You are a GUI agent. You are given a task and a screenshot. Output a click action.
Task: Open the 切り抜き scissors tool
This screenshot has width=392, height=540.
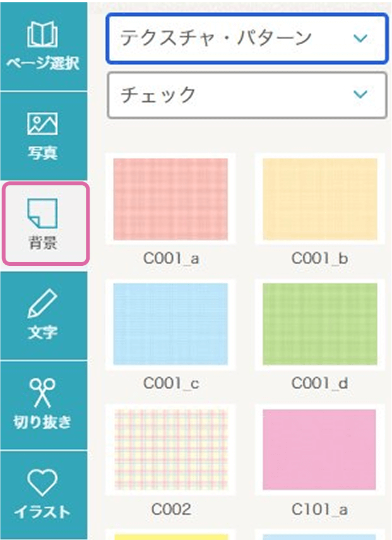point(43,393)
